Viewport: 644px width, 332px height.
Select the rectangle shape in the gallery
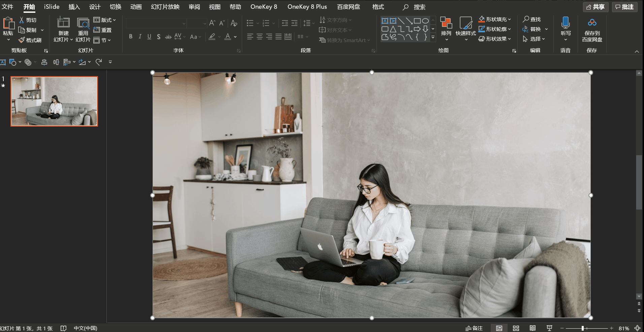(417, 21)
